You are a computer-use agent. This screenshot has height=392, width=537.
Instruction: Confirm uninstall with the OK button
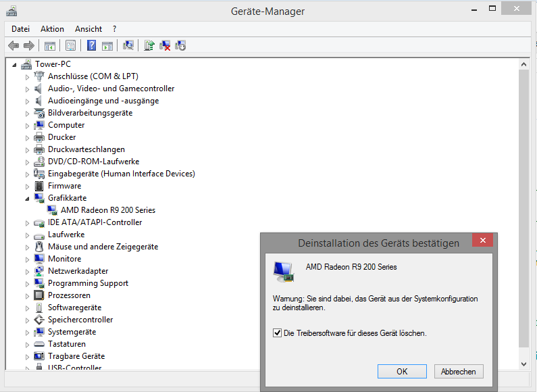point(402,372)
